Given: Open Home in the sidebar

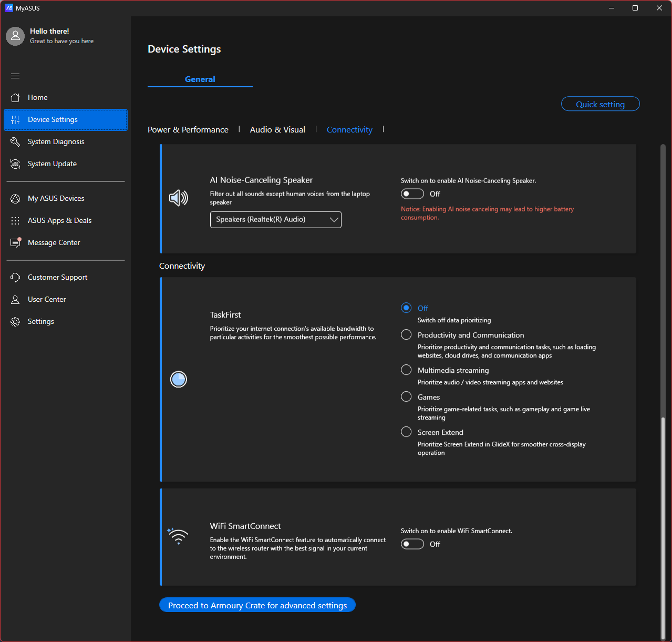Looking at the screenshot, I should click(66, 97).
